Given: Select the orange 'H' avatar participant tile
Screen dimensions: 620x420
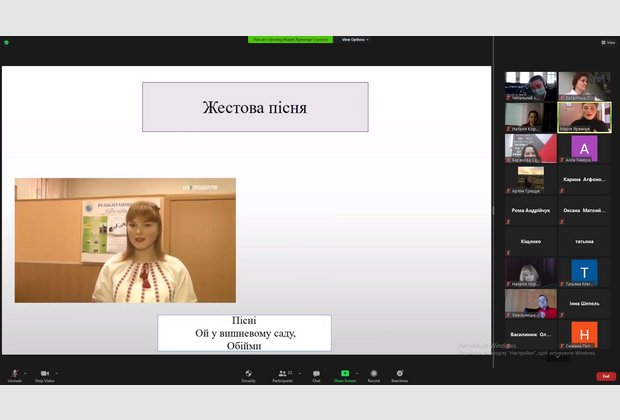Looking at the screenshot, I should (583, 333).
